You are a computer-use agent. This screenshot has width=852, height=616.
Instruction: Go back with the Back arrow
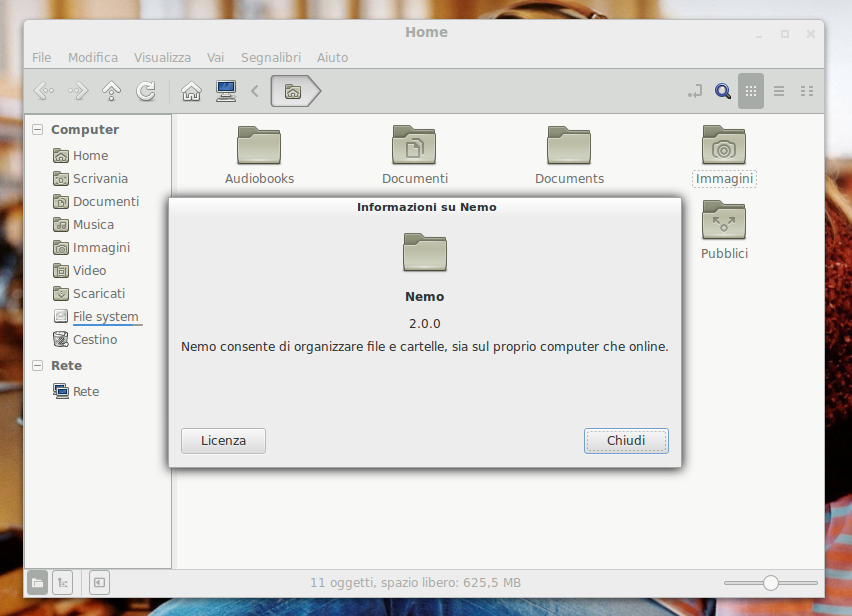click(44, 91)
